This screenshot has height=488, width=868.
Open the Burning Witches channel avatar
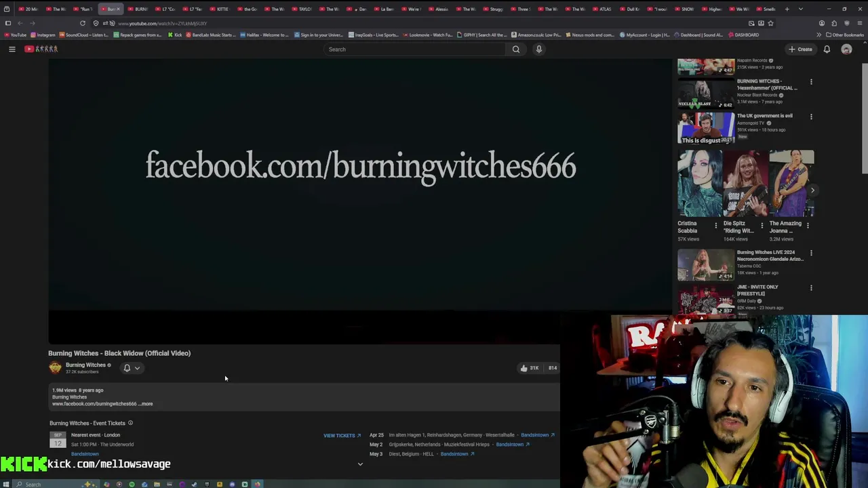pos(55,368)
